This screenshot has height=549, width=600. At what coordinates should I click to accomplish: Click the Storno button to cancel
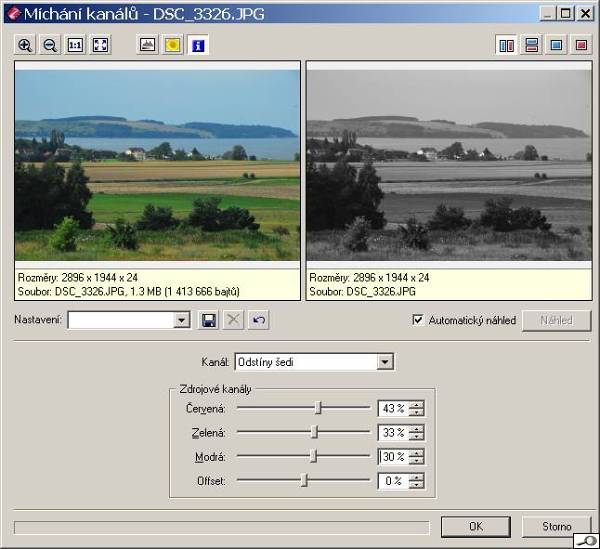pyautogui.click(x=556, y=526)
